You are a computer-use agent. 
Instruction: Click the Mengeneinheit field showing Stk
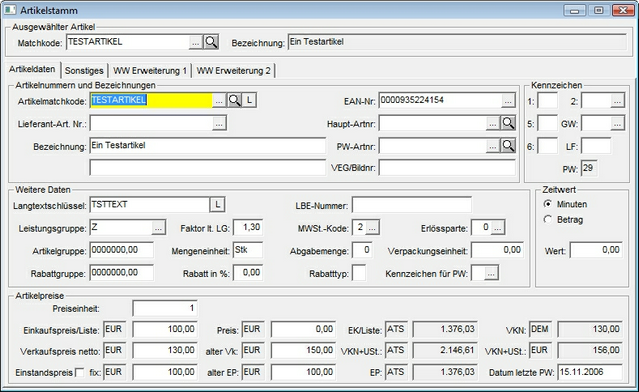(x=248, y=250)
